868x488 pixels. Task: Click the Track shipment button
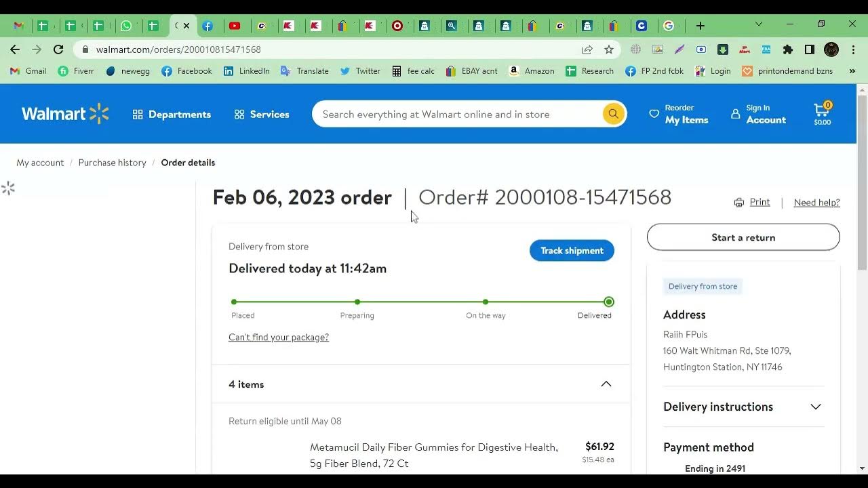point(572,251)
